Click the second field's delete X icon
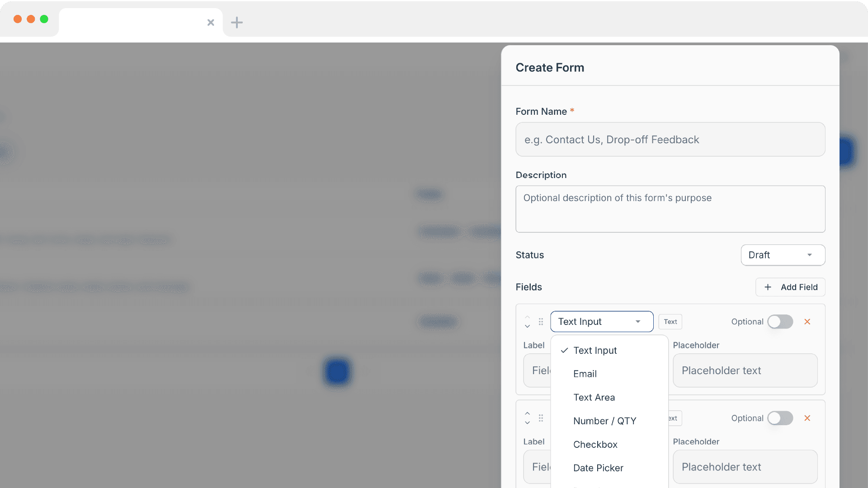 (807, 418)
